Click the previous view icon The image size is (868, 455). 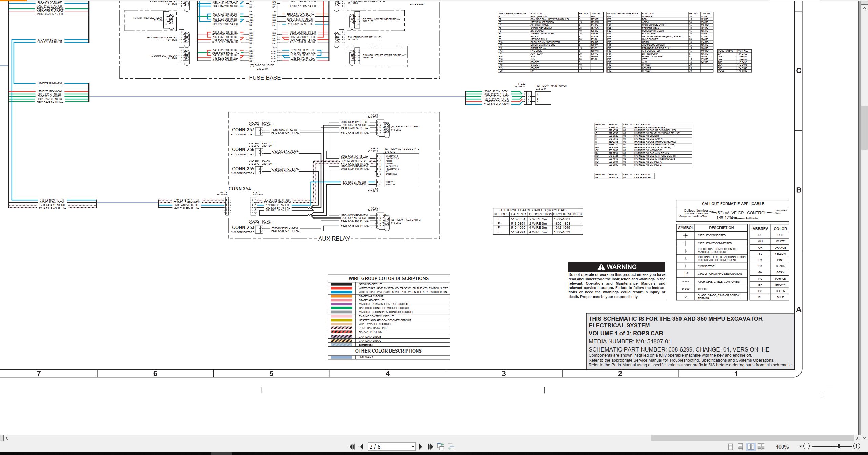pyautogui.click(x=441, y=447)
